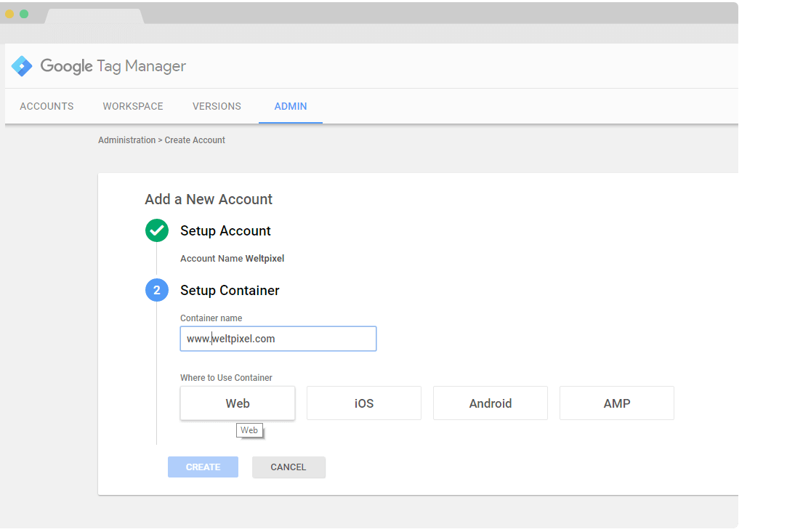Choose Web as container target
The width and height of the screenshot is (795, 532).
[x=238, y=403]
